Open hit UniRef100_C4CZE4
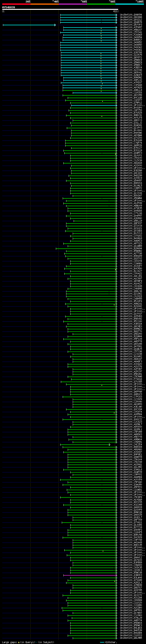146x644 pixels. (131, 445)
